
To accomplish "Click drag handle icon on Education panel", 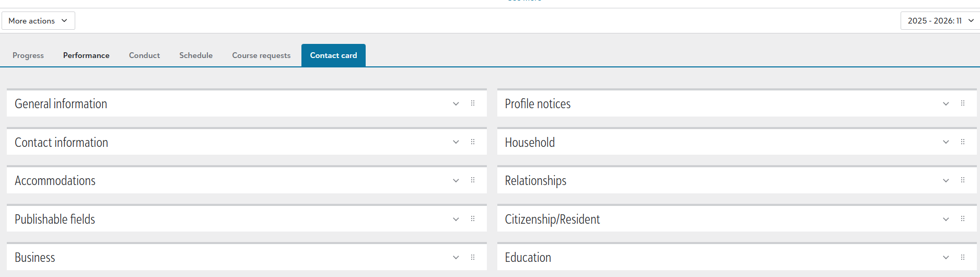I will [x=963, y=257].
